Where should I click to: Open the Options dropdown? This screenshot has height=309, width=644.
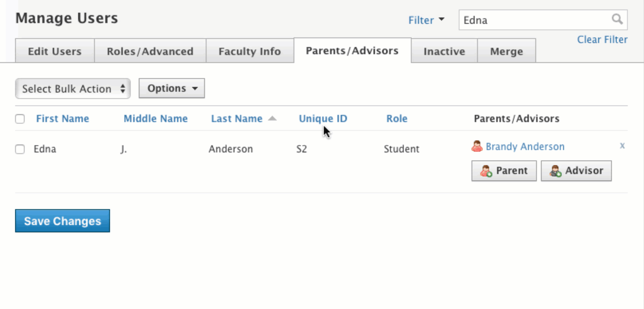click(x=171, y=88)
